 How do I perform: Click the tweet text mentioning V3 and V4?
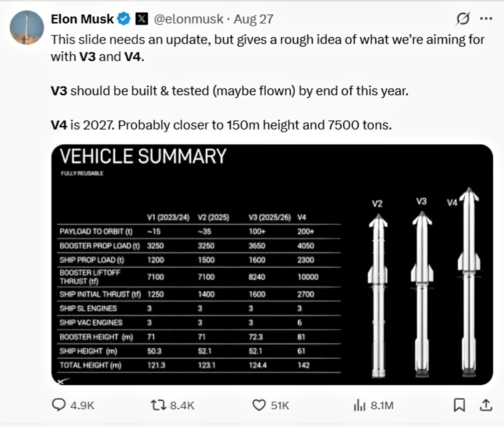point(267,48)
